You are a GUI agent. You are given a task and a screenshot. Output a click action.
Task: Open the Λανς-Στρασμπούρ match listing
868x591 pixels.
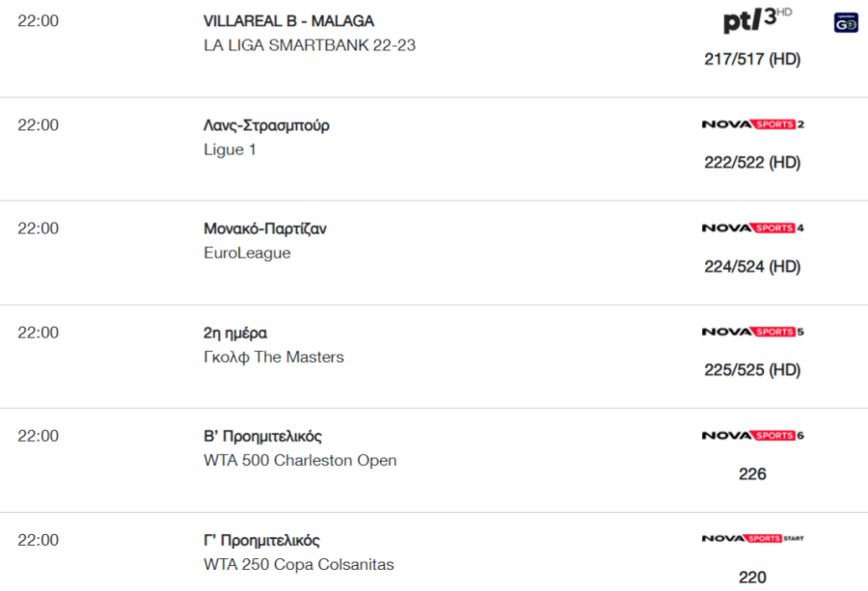(266, 125)
